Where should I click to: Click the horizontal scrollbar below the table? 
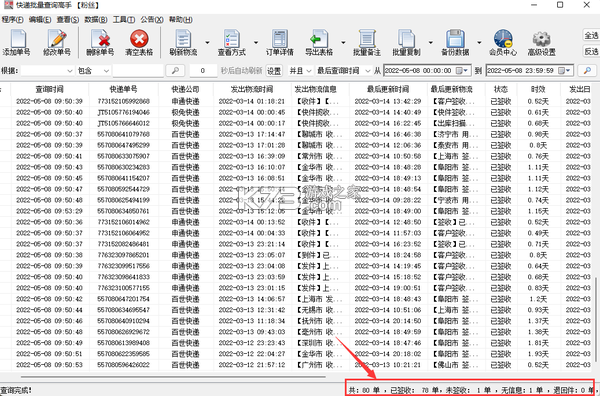tap(173, 377)
